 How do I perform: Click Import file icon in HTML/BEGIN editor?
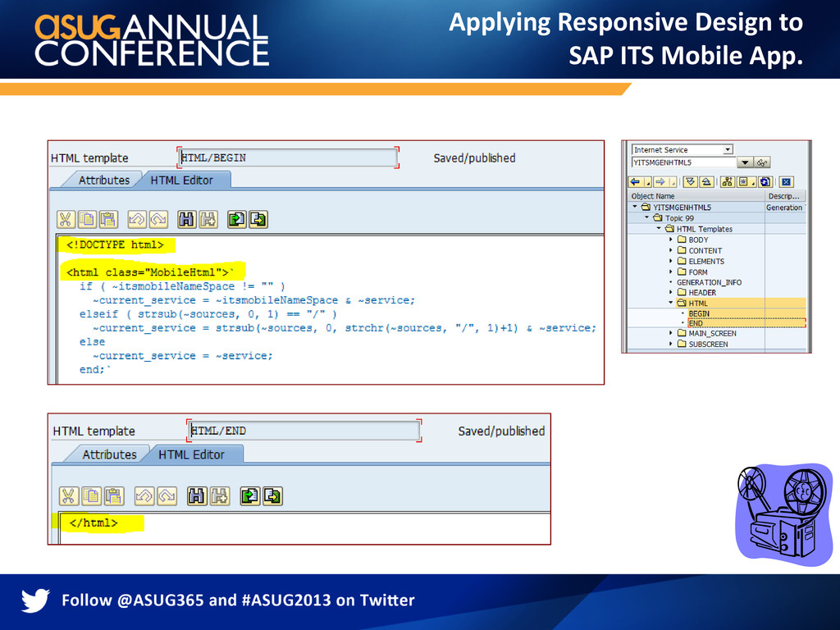point(237,220)
